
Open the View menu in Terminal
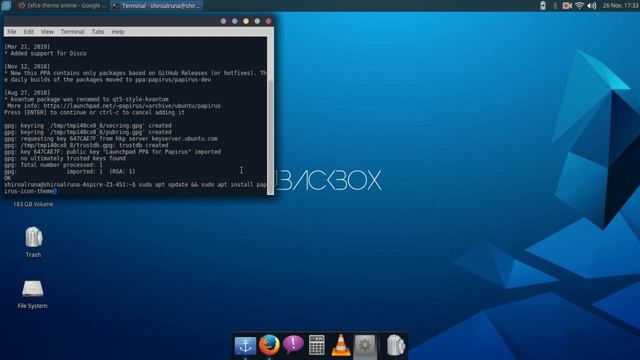(47, 31)
